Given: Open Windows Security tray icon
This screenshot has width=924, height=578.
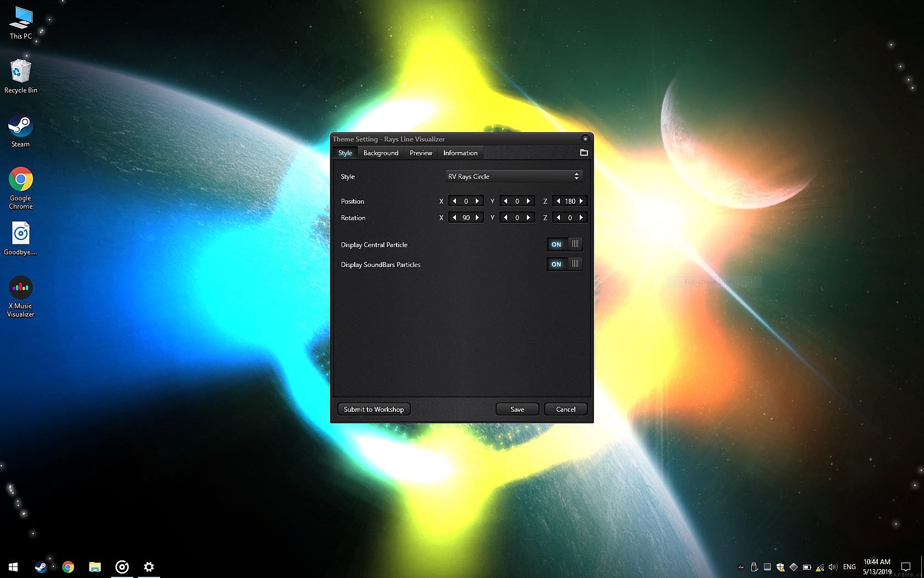Looking at the screenshot, I should (780, 567).
